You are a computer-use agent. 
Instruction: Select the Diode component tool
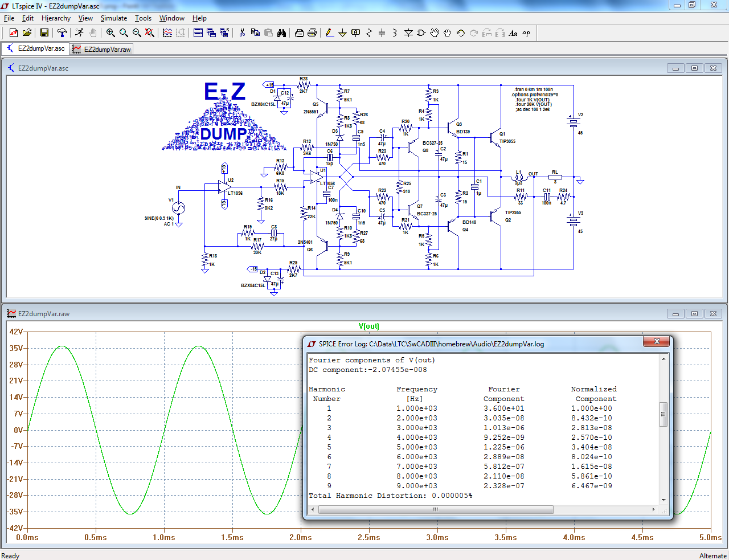click(x=408, y=33)
